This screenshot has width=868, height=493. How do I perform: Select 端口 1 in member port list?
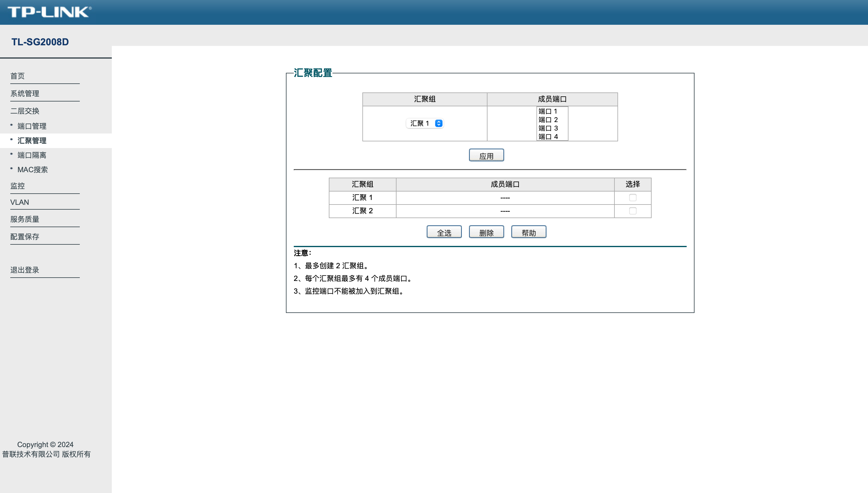pos(552,111)
